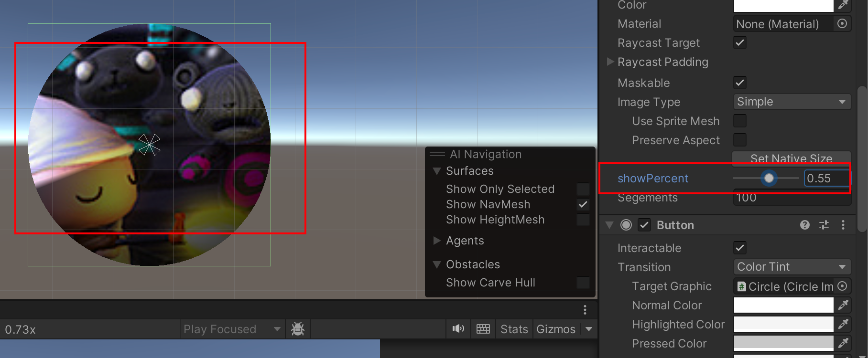Toggle Maskable checkbox
The width and height of the screenshot is (868, 358).
point(740,83)
